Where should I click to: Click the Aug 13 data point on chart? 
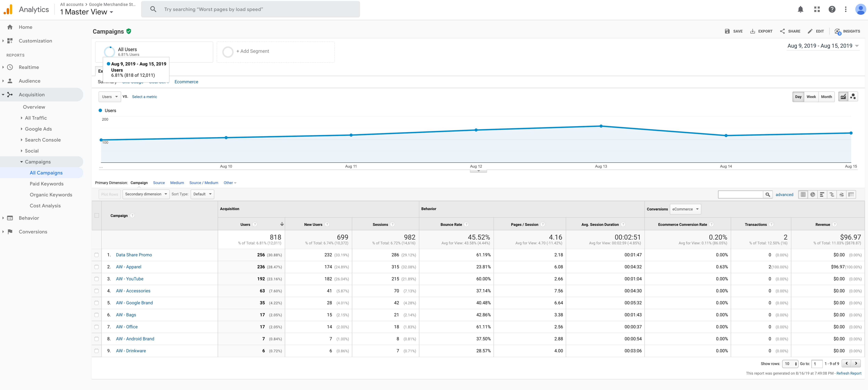pos(601,126)
